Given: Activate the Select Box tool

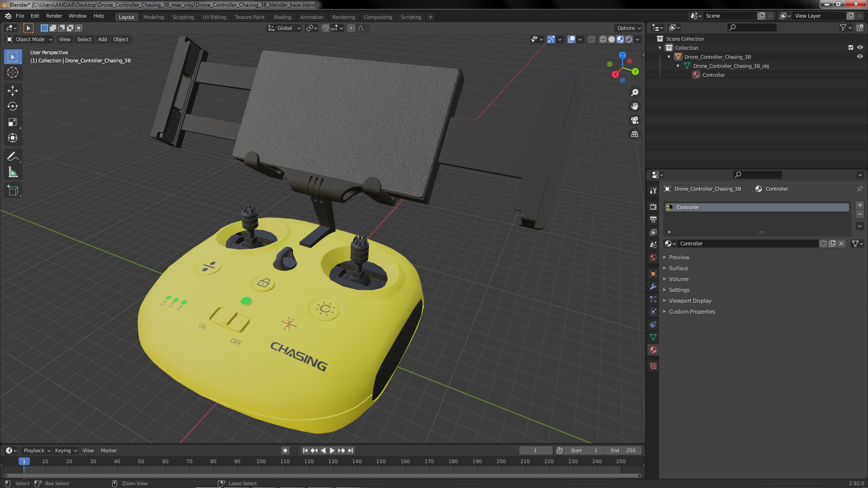Looking at the screenshot, I should tap(13, 56).
